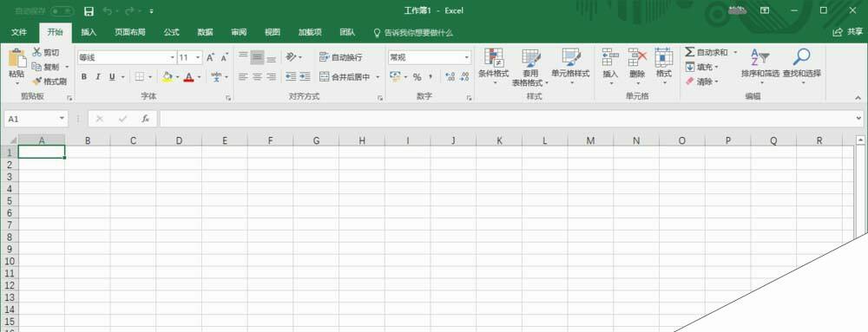Click the percent style icon
Viewport: 868px width, 332px height.
[x=417, y=77]
